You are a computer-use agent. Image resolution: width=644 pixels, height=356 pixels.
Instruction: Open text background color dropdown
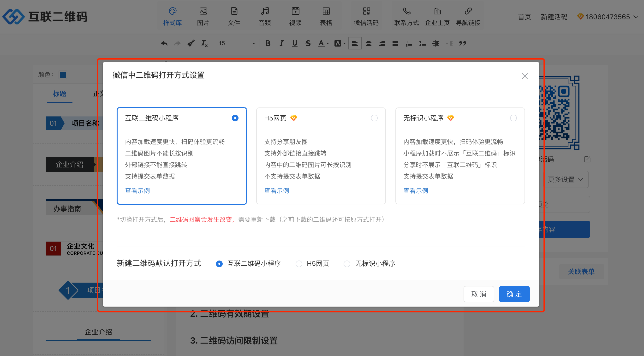345,43
